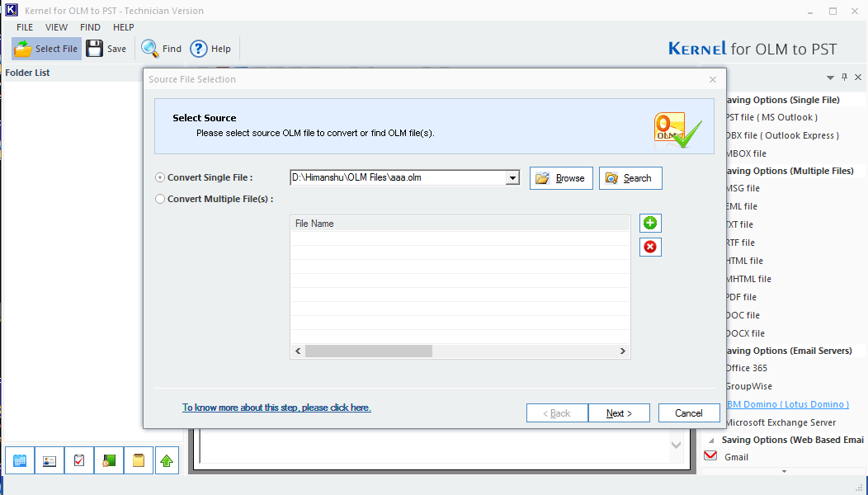Select the Microsoft Exchange Server option
This screenshot has height=495, width=868.
pyautogui.click(x=781, y=422)
